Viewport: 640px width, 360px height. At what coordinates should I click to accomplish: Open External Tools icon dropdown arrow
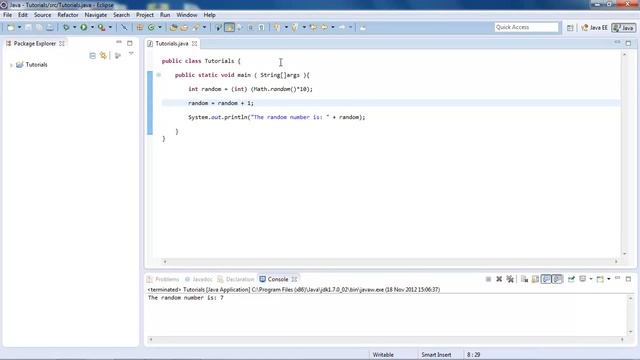110,27
